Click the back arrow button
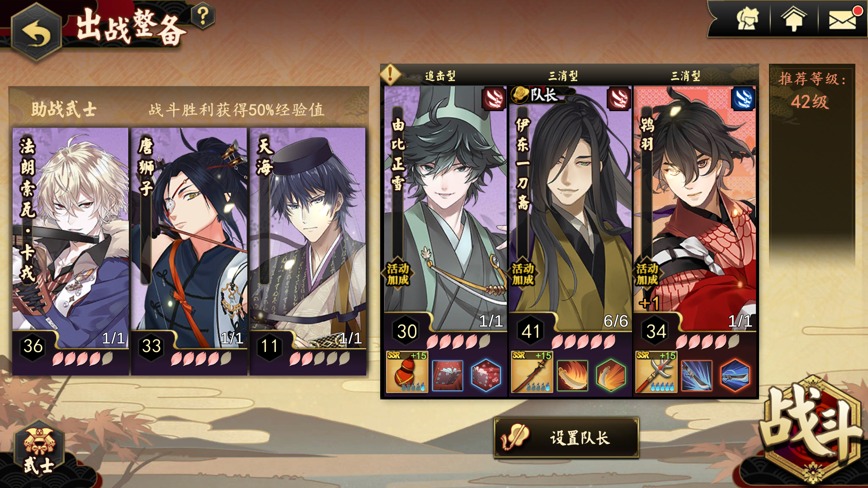This screenshot has height=488, width=868. pyautogui.click(x=36, y=33)
